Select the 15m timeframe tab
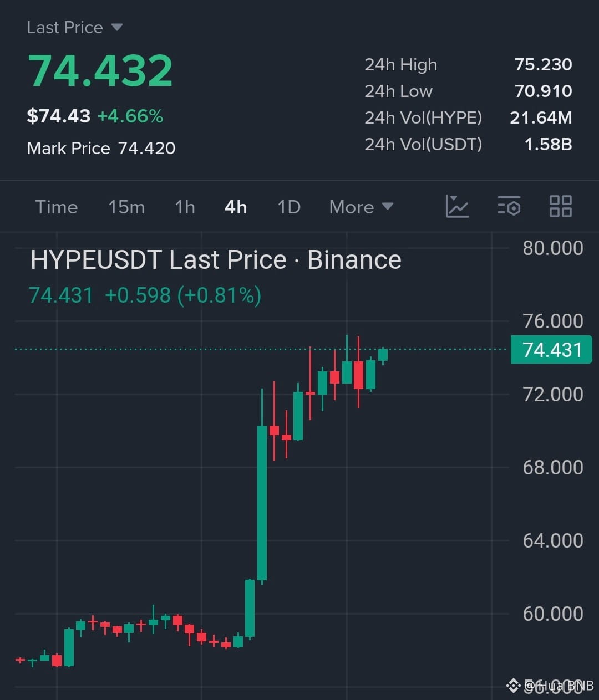Screen dimensions: 599x700 [126, 207]
